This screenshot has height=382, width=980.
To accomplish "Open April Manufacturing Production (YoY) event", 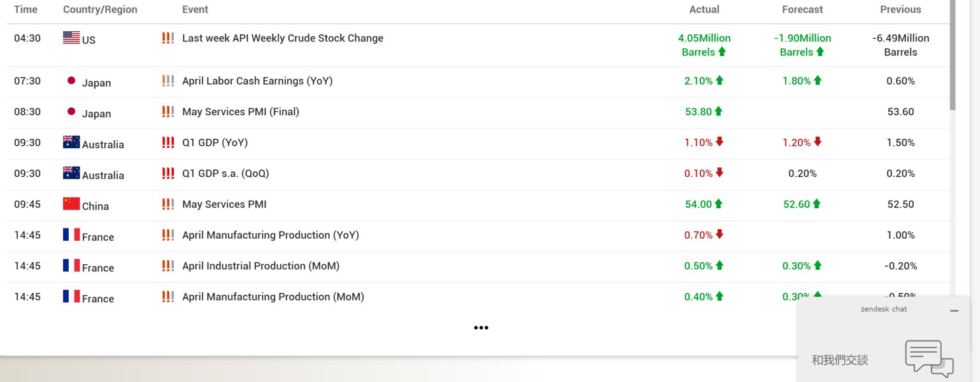I will click(x=271, y=235).
